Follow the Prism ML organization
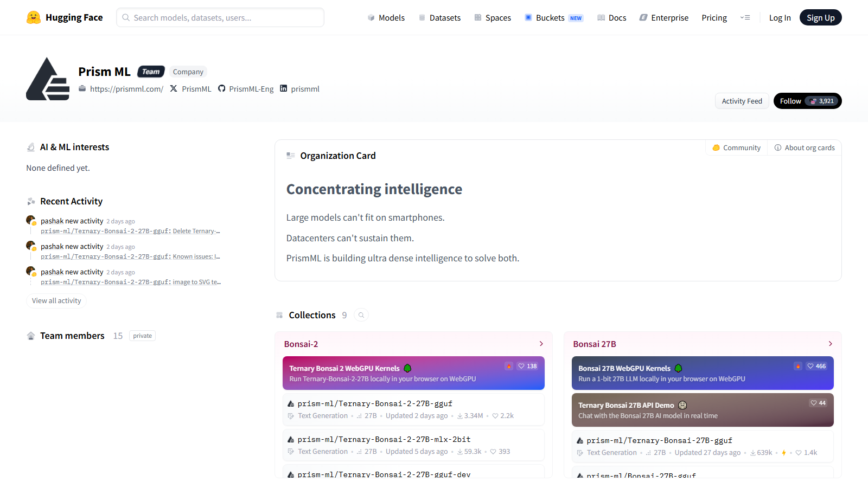 pos(808,101)
